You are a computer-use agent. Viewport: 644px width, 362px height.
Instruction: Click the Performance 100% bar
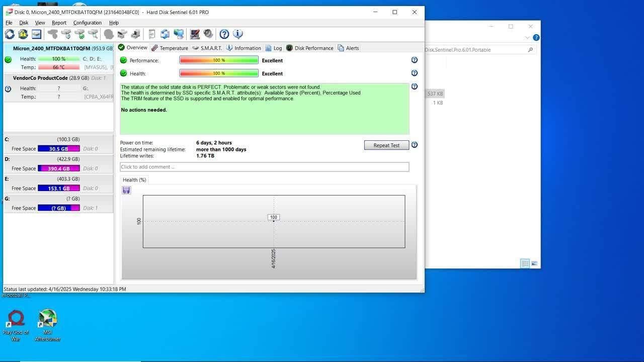[x=219, y=60]
